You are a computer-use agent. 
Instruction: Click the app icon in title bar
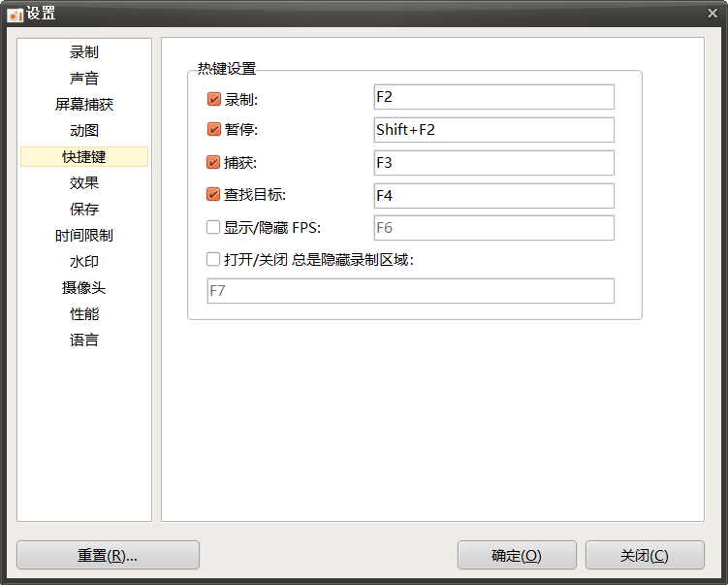(15, 14)
